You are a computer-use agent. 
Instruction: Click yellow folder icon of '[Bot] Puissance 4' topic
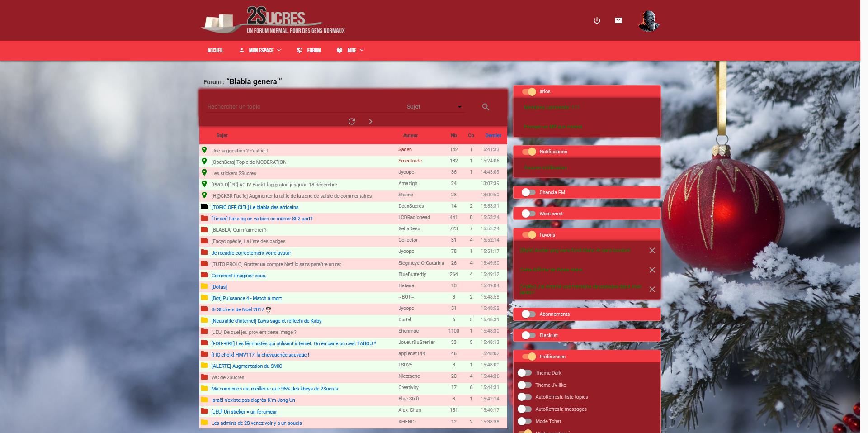[204, 297]
